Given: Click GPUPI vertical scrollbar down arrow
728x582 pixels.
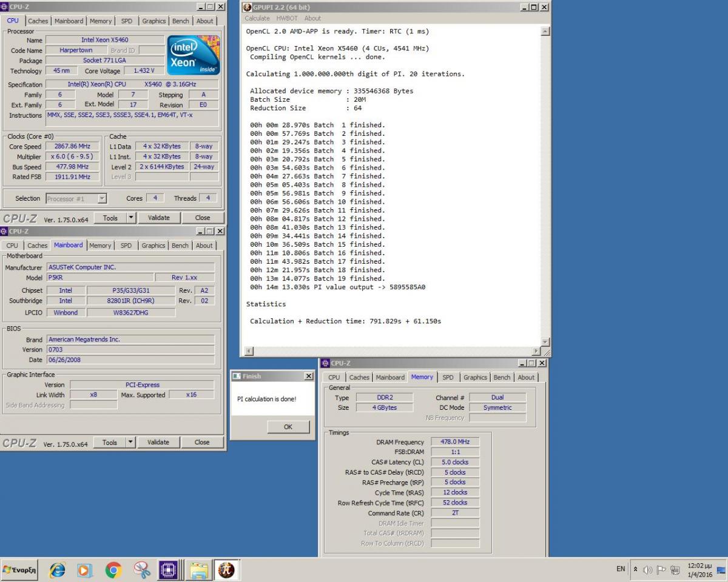Looking at the screenshot, I should click(x=545, y=342).
